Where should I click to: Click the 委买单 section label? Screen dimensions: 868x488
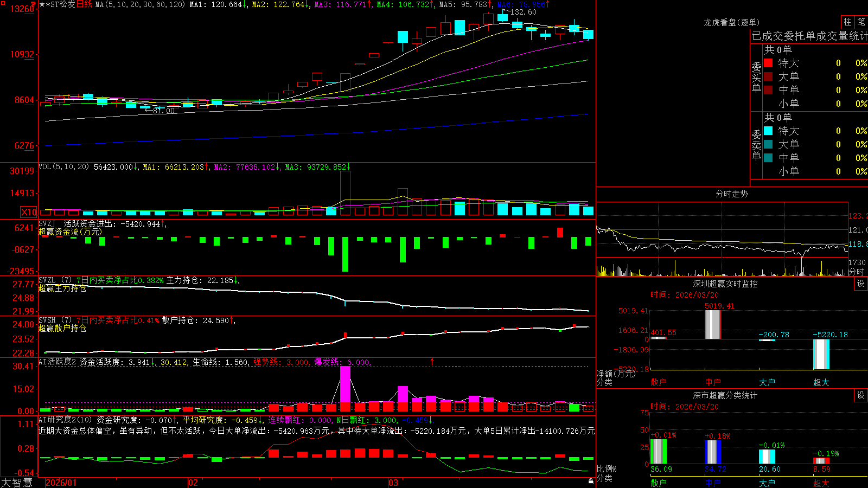756,77
